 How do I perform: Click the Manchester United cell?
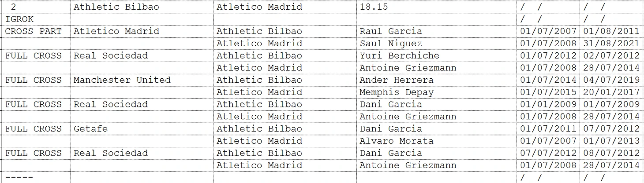142,80
